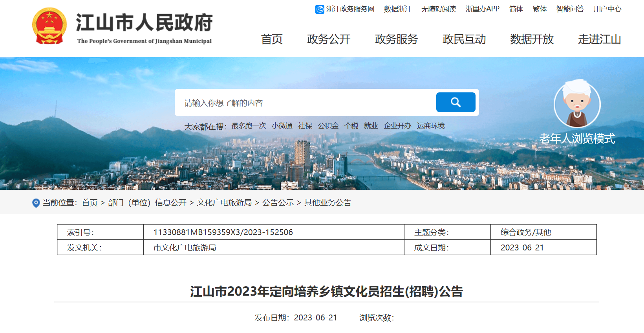Viewport: 644px width, 333px height.
Task: Open 智能问答 assistant
Action: pyautogui.click(x=570, y=9)
